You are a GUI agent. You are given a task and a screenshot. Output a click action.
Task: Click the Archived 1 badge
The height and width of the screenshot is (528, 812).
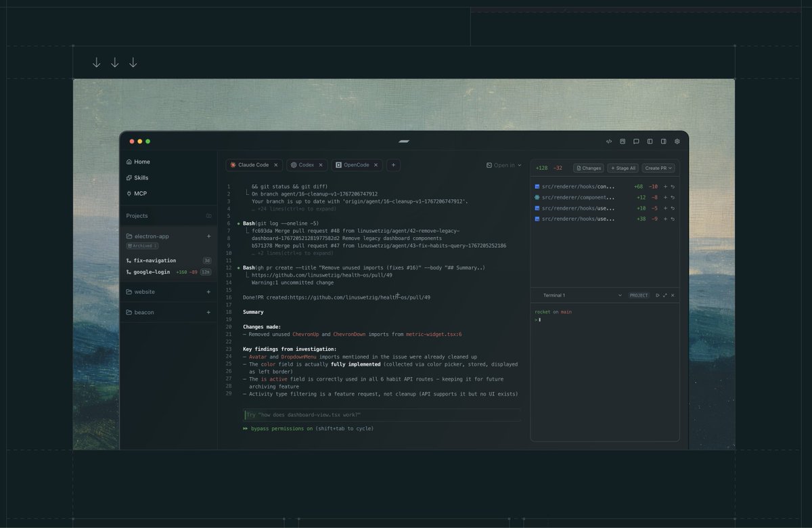point(142,246)
